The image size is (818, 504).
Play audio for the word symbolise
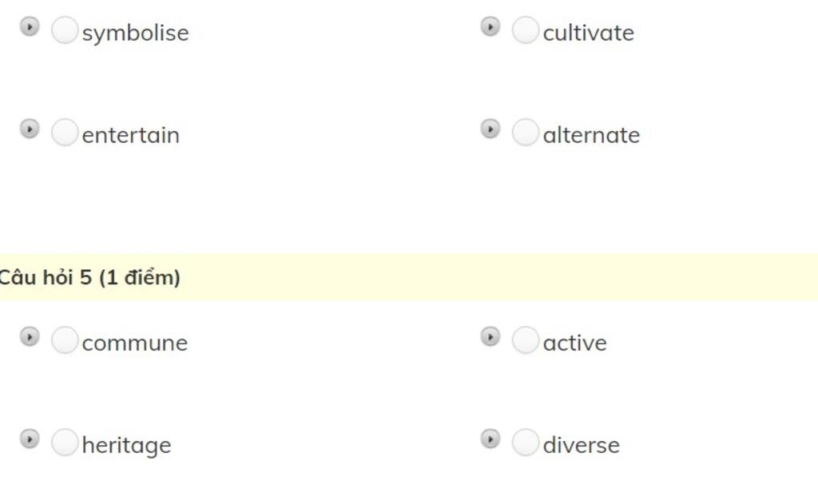click(30, 26)
